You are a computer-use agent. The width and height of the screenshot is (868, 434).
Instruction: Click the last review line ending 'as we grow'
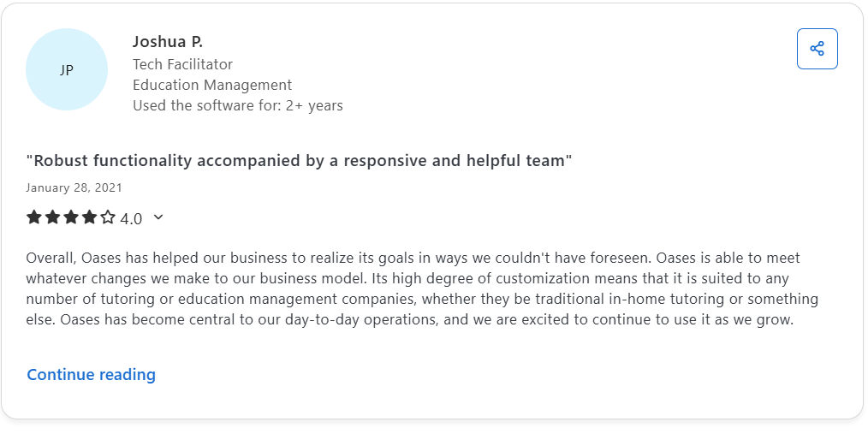click(411, 320)
